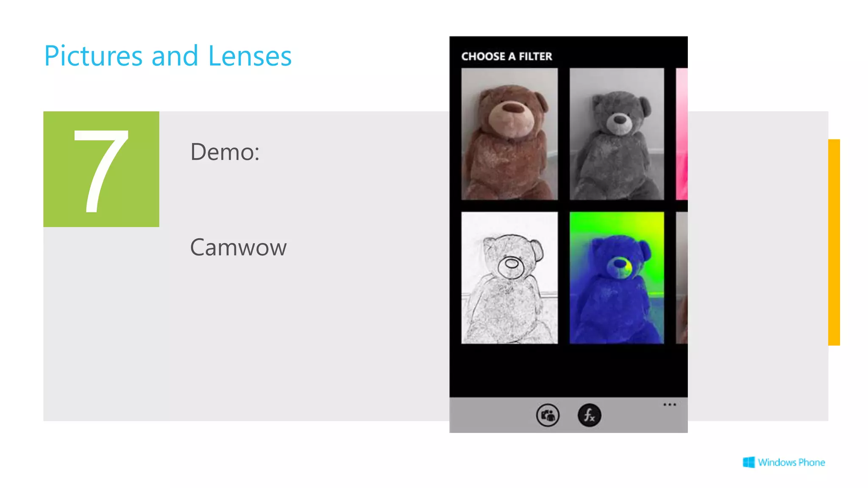Tap the switch camera icon

(548, 415)
